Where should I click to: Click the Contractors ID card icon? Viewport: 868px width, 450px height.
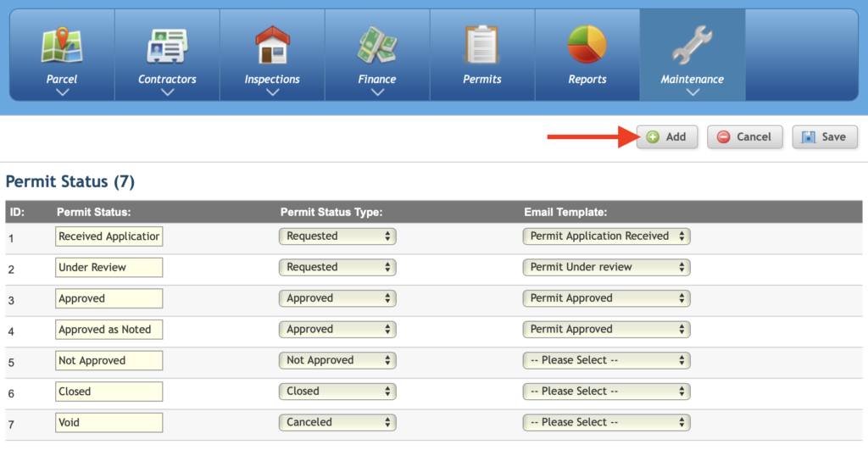(167, 47)
